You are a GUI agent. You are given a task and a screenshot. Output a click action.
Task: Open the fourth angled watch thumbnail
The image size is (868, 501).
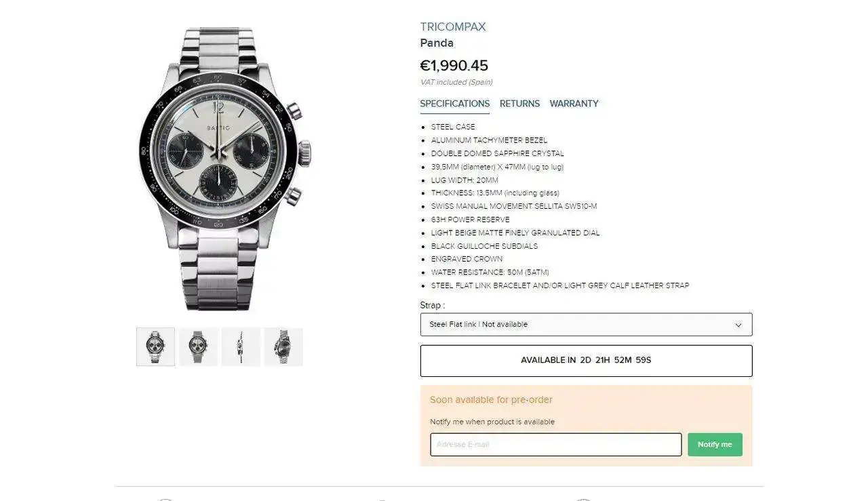click(x=283, y=347)
